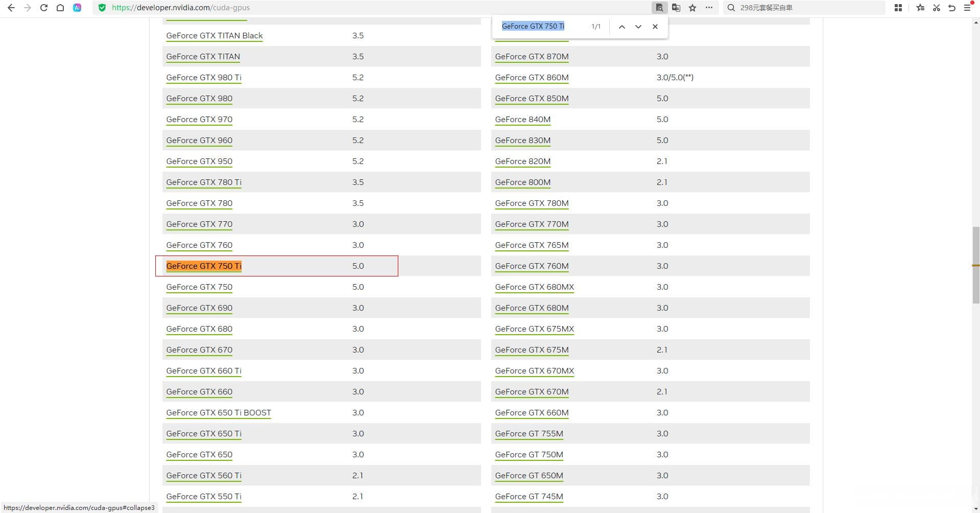Open the GeForce GTX 780M link

pos(532,203)
